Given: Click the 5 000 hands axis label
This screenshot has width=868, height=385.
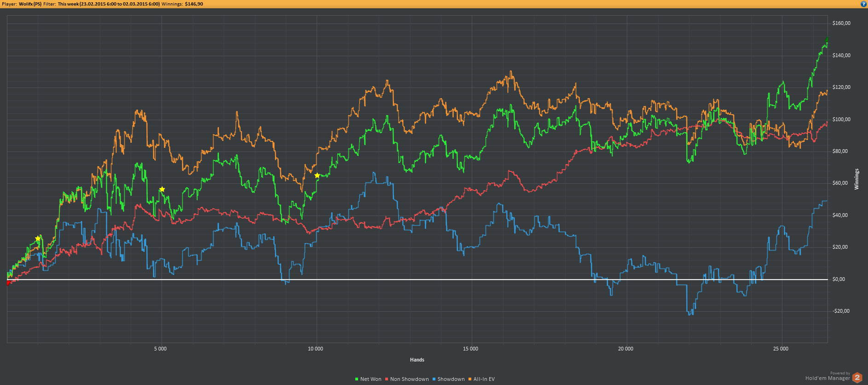Looking at the screenshot, I should click(160, 349).
